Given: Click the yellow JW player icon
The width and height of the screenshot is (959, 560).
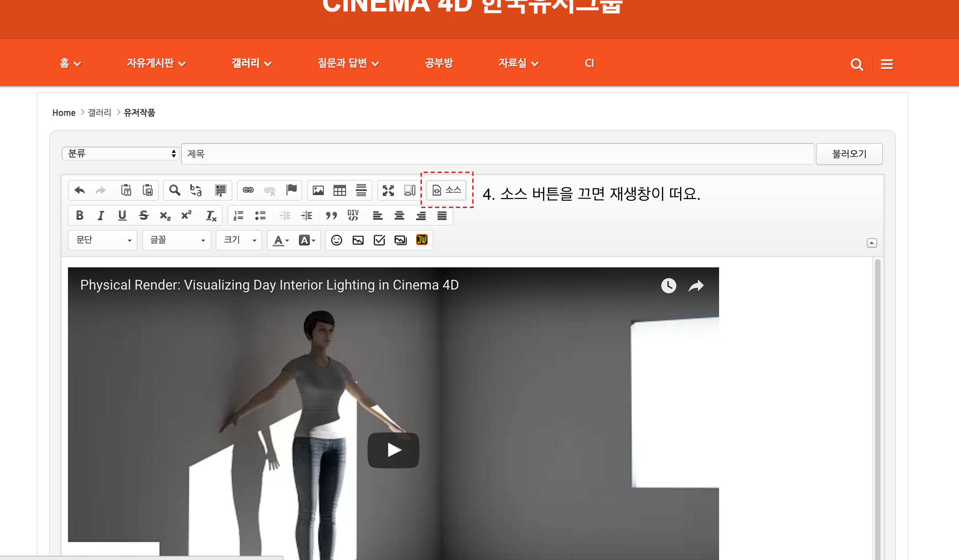Looking at the screenshot, I should click(x=422, y=240).
